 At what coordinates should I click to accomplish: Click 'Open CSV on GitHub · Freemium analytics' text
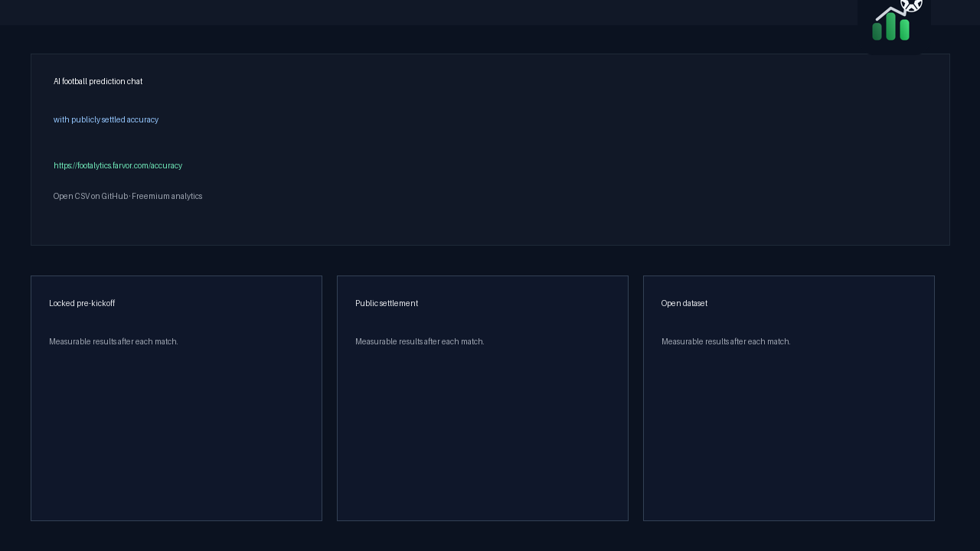(x=128, y=196)
